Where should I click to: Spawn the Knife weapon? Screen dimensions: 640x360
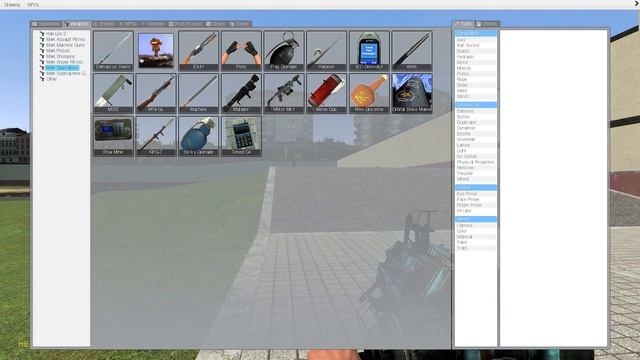(x=411, y=51)
